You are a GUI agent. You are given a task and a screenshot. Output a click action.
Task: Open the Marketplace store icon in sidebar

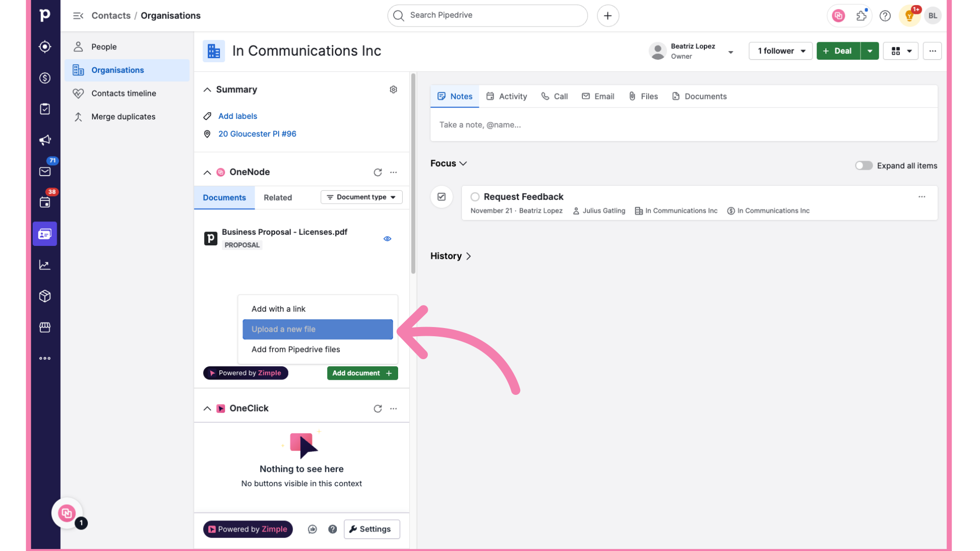(45, 327)
